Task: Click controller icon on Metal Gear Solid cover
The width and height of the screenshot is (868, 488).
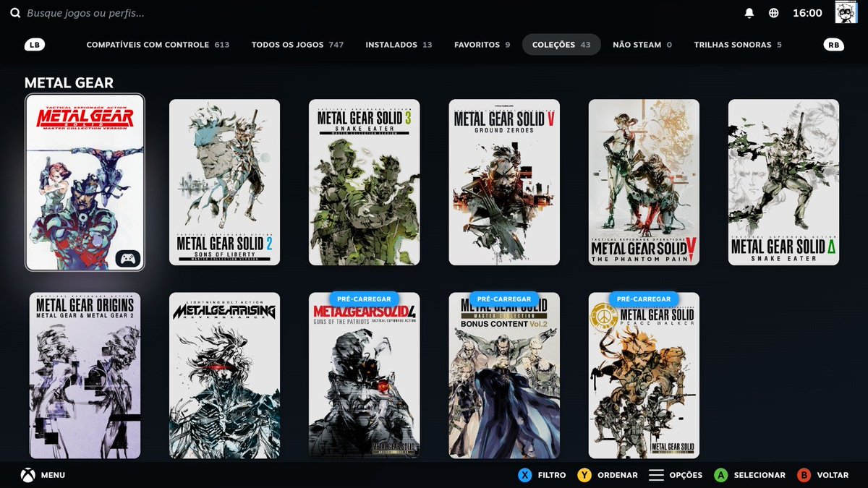Action: (x=127, y=258)
